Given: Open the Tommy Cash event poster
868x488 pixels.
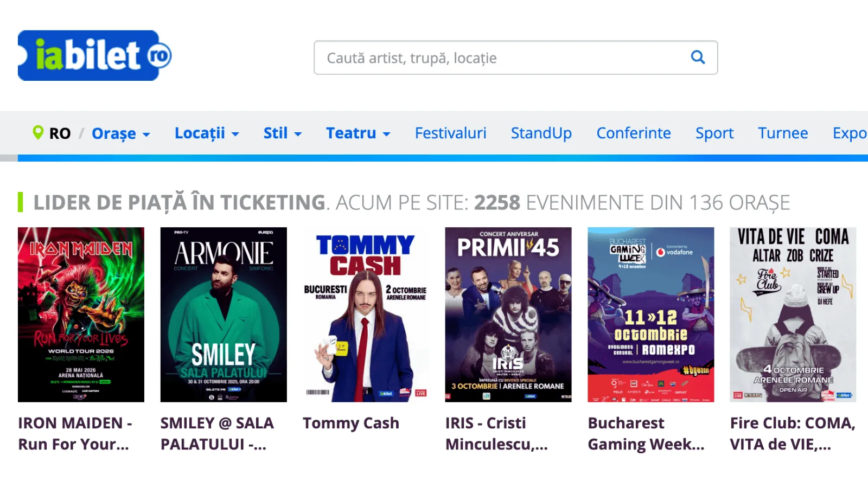Looking at the screenshot, I should 366,314.
